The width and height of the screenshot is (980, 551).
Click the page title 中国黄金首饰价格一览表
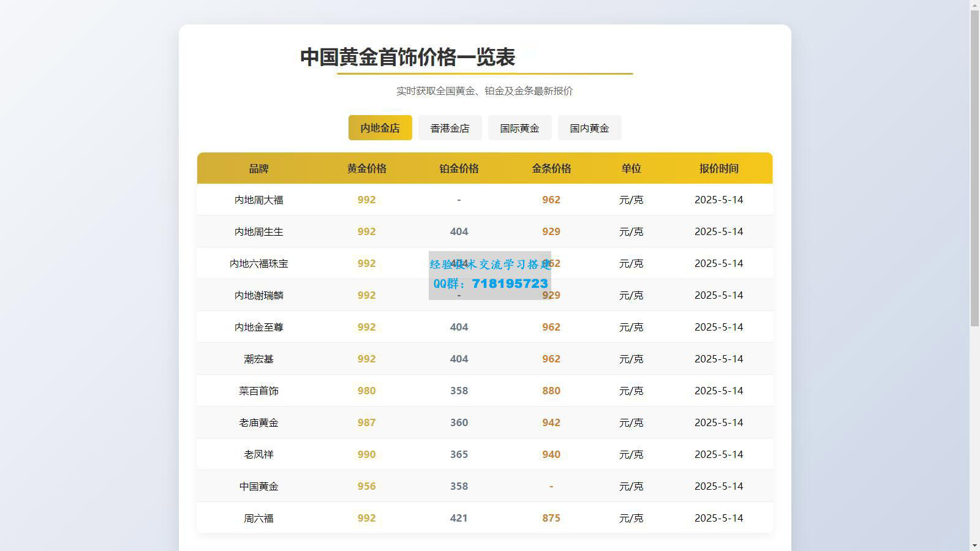tap(408, 57)
